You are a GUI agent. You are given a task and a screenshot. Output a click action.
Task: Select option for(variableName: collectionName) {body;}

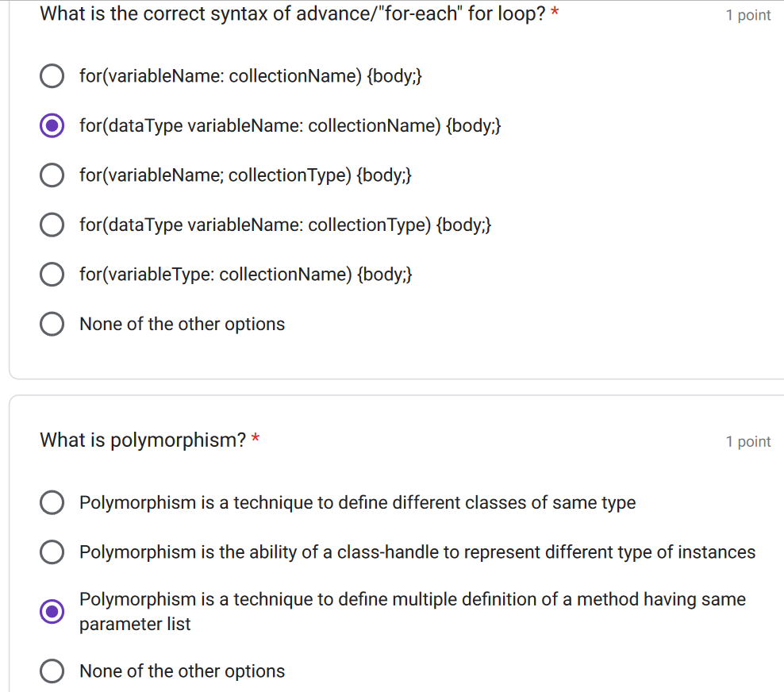pyautogui.click(x=52, y=75)
